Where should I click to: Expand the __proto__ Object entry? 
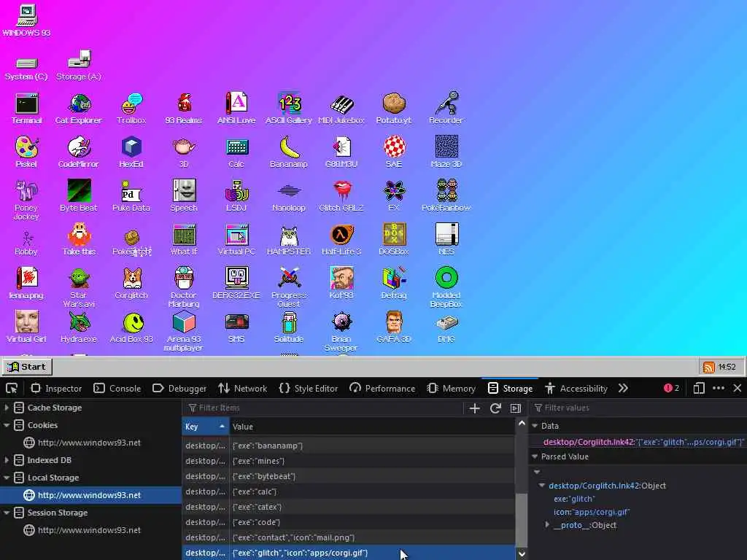(547, 525)
